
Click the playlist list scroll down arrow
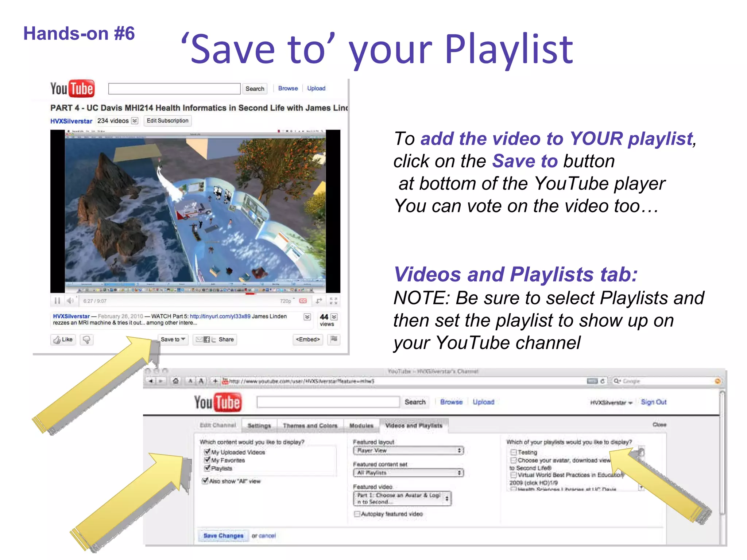tap(641, 487)
